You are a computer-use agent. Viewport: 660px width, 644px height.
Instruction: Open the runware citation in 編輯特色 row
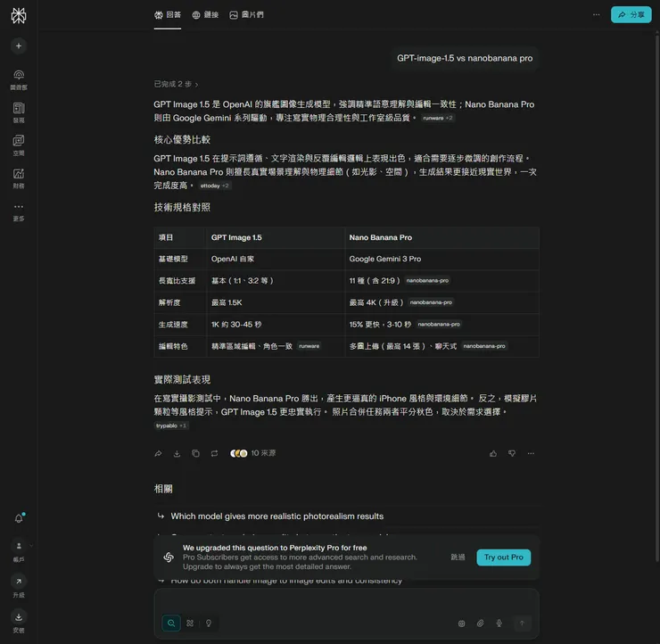point(309,346)
